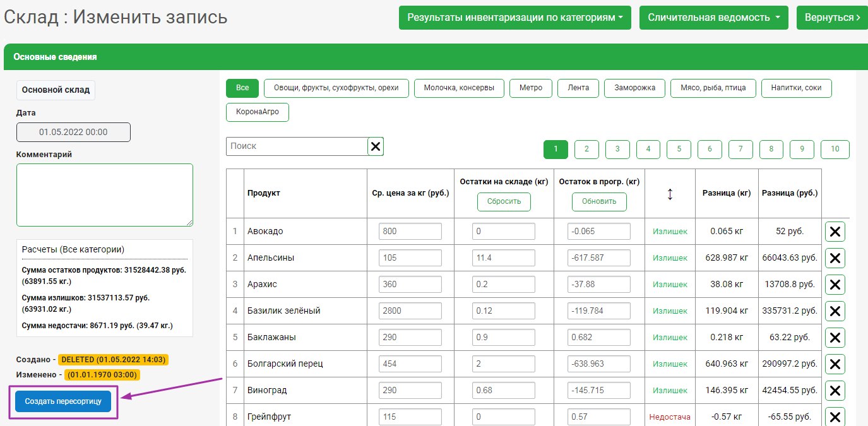The width and height of the screenshot is (868, 426).
Task: Click the X icon for Арахис row
Action: click(835, 285)
